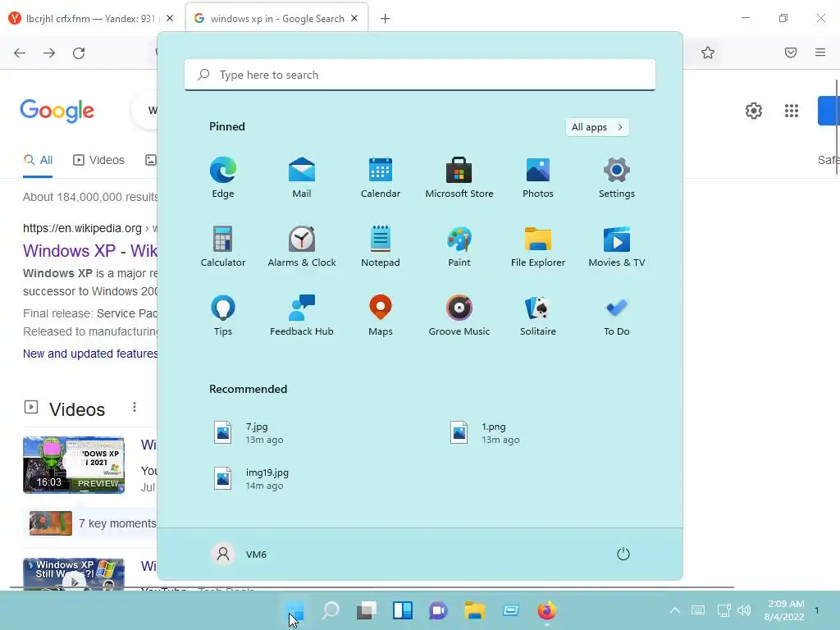
Task: Click the Windows Start button on taskbar
Action: click(294, 610)
